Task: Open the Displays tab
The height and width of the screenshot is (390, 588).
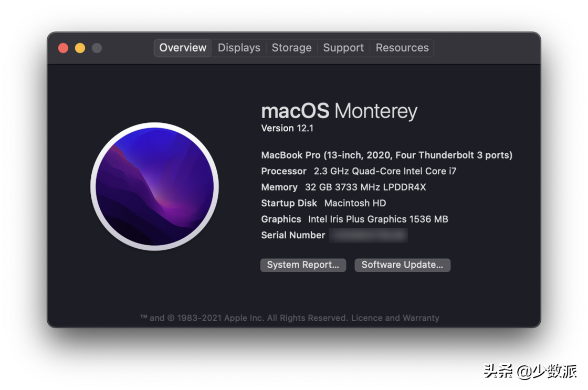Action: pos(239,48)
